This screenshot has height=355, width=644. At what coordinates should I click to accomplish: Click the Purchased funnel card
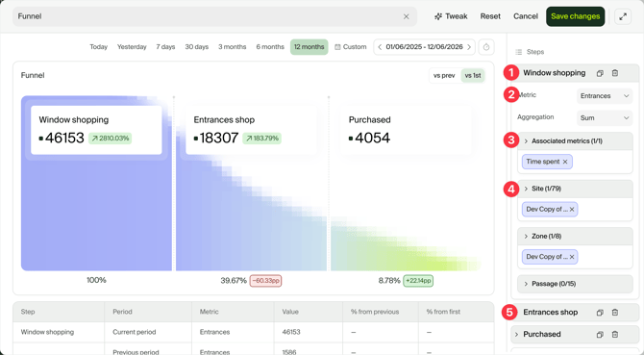tap(407, 130)
